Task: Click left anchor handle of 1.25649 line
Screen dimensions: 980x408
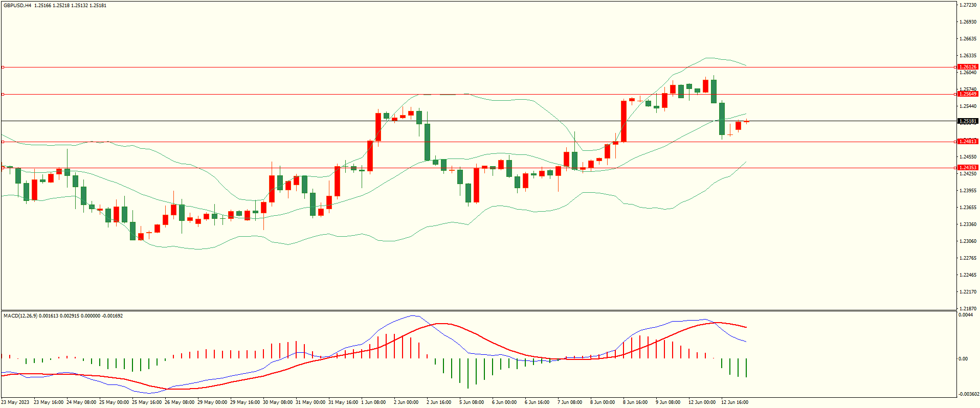Action: [x=3, y=94]
